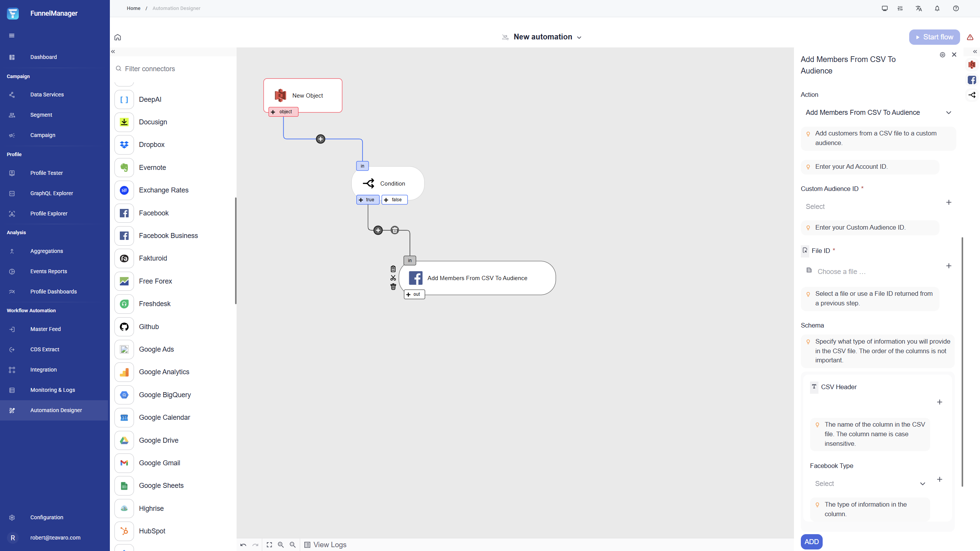The image size is (980, 551).
Task: Add step on the blue connection line
Action: tap(320, 139)
